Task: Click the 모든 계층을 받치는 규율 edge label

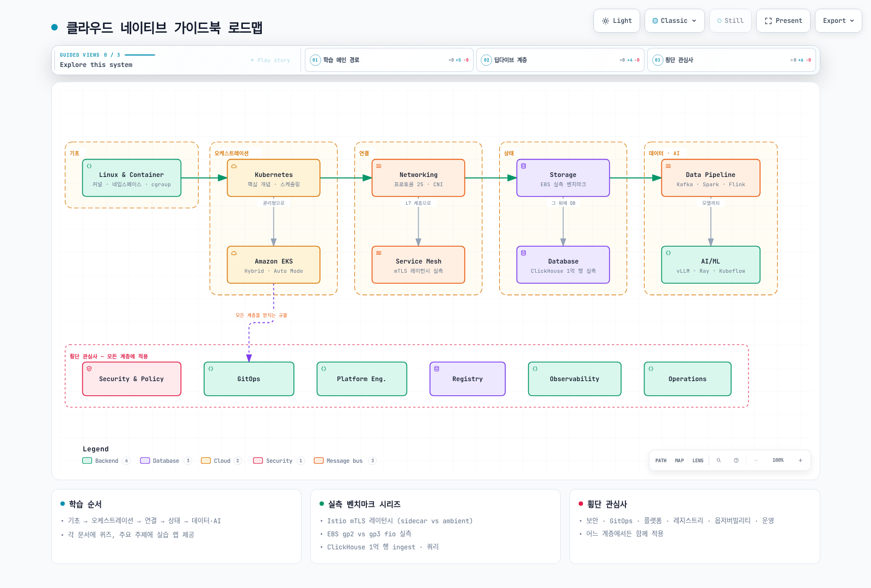Action: coord(261,315)
